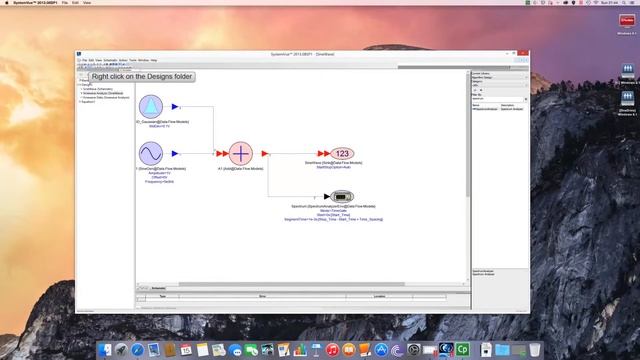640x360 pixels.
Task: Select the sine wave generator block
Action: tap(151, 153)
